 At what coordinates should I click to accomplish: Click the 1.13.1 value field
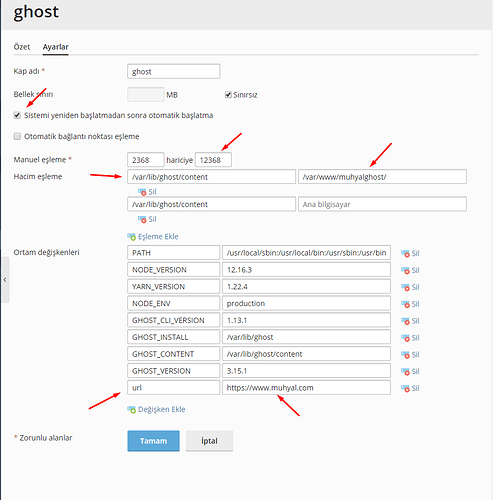(x=306, y=320)
